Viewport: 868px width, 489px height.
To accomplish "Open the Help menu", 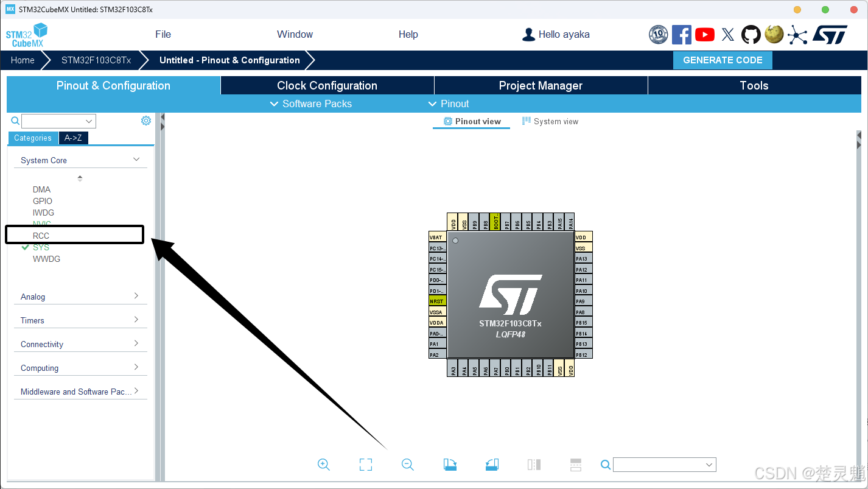I will point(408,35).
